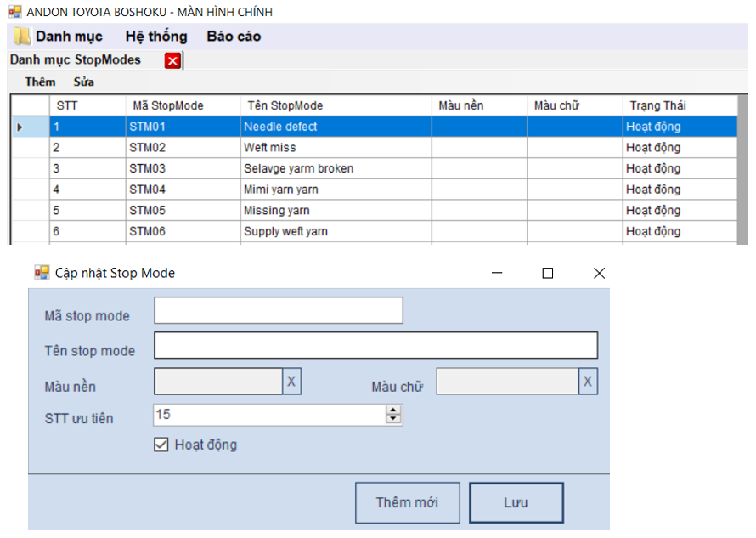Clear the Màu nền color with X
This screenshot has height=538, width=756.
[x=291, y=382]
